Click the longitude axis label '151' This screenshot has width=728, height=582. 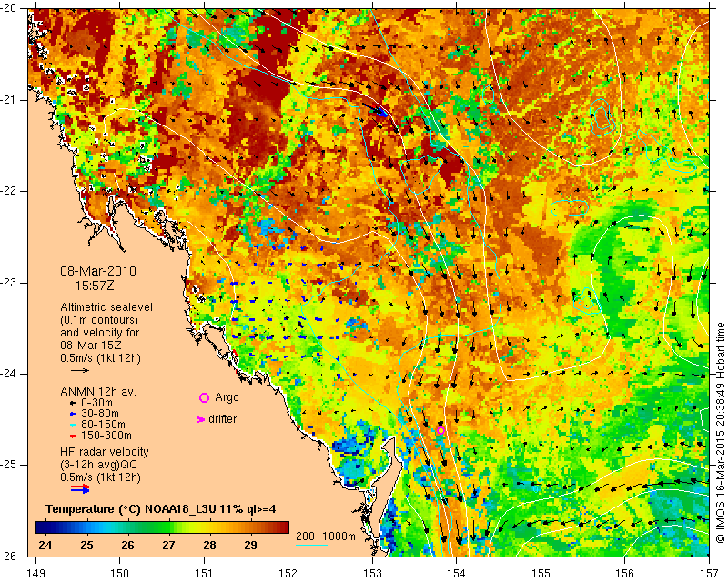click(204, 574)
